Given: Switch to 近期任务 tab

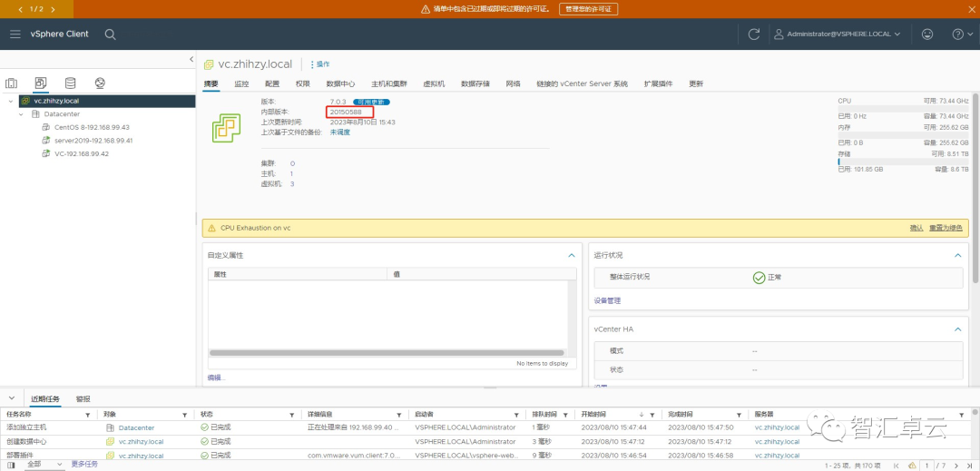Looking at the screenshot, I should [x=45, y=399].
